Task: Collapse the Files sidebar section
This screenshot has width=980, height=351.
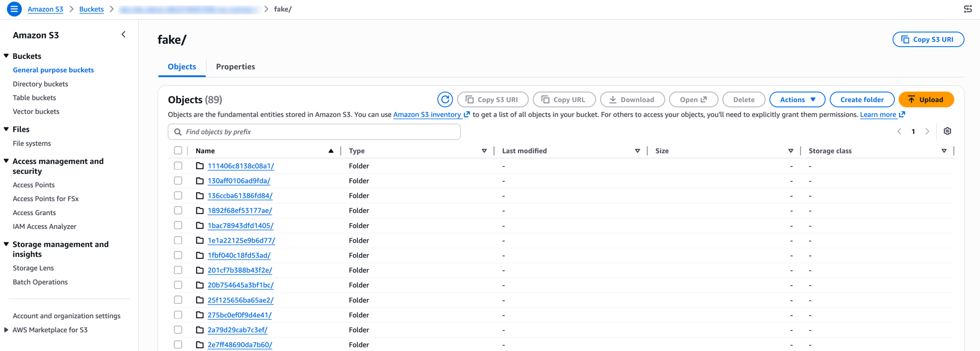Action: (6, 129)
